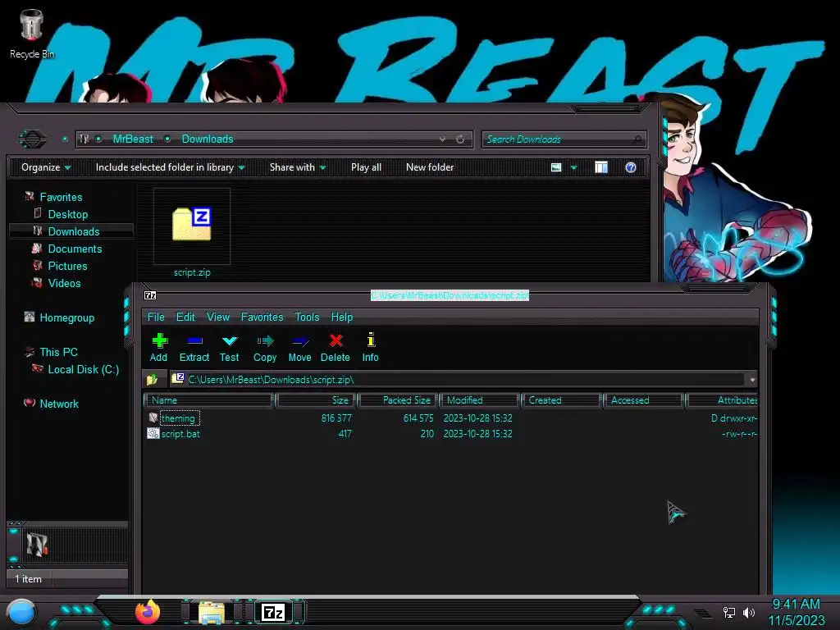Viewport: 840px width, 630px height.
Task: Sort by the Created column header
Action: [x=561, y=400]
